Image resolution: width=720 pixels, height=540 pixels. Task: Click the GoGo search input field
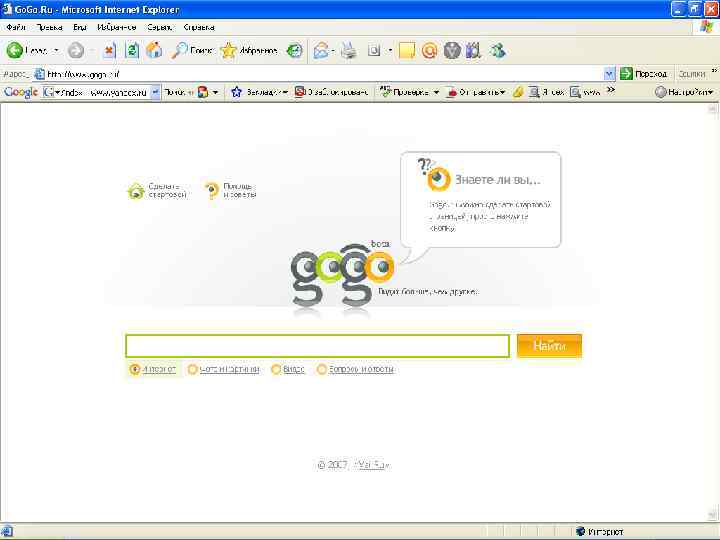(317, 346)
